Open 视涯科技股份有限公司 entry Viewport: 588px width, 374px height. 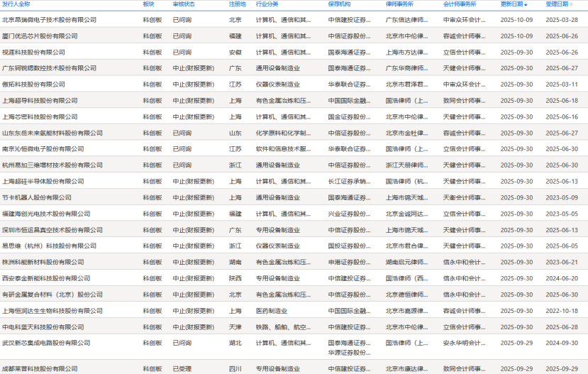coord(33,53)
